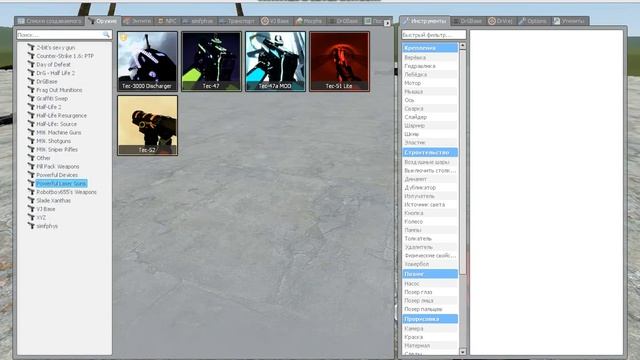
Task: Open the DrG - Half Life 2 category
Action: point(56,73)
